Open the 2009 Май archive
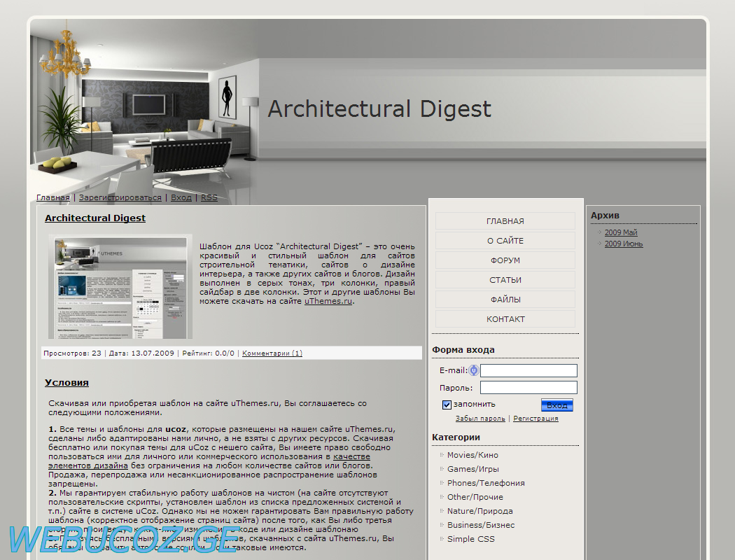The width and height of the screenshot is (735, 560). coord(621,233)
